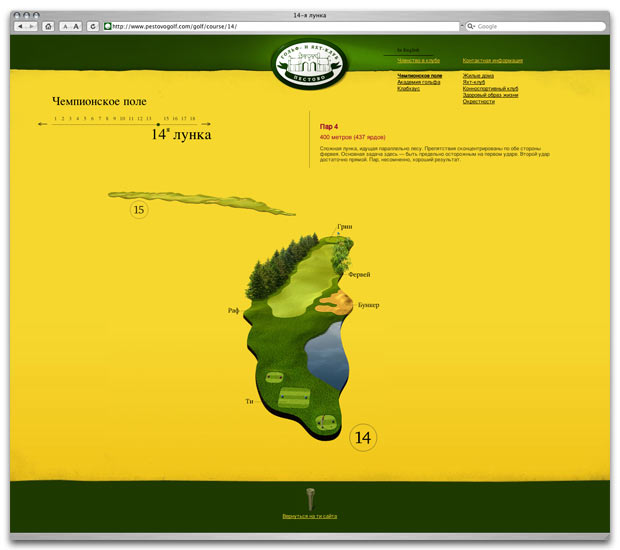Click the Reload page icon
The image size is (620, 550).
coord(93,26)
